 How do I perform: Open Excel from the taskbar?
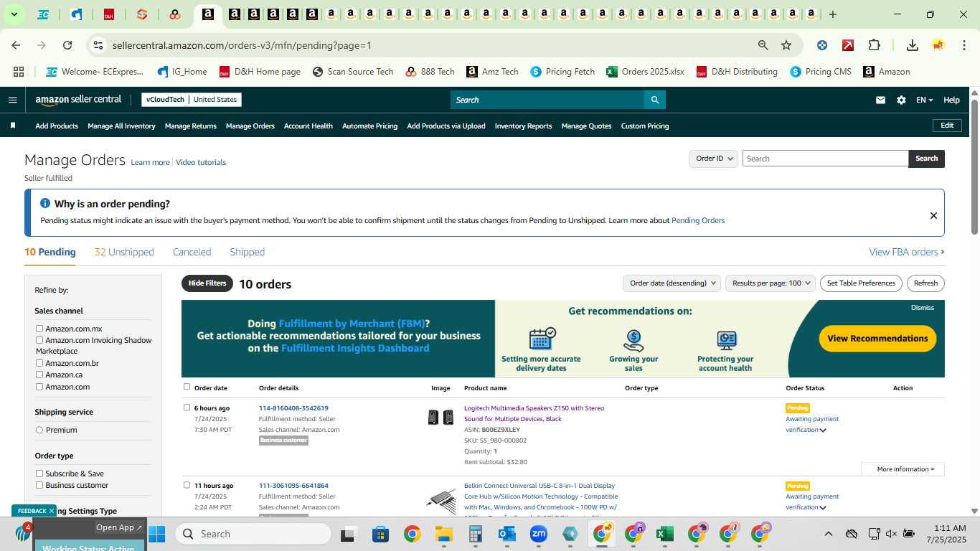pyautogui.click(x=664, y=534)
